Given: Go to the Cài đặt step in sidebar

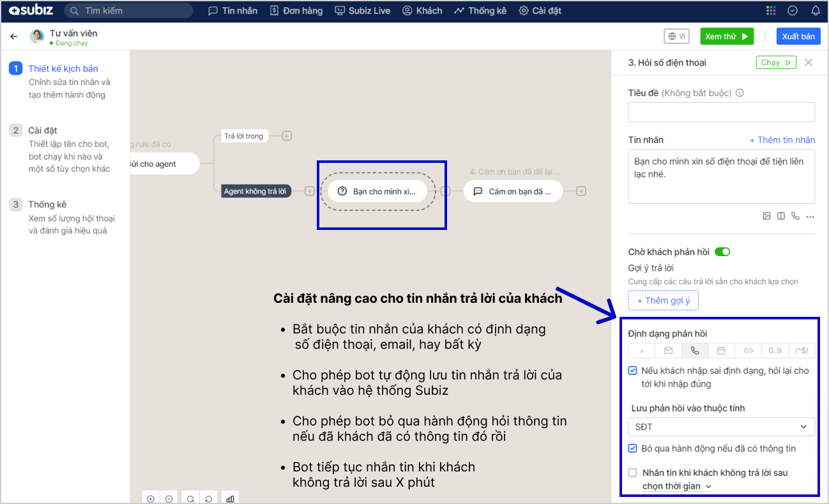Looking at the screenshot, I should (x=43, y=130).
